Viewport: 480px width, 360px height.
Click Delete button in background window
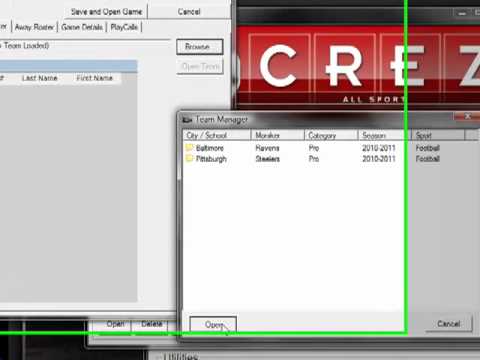152,324
